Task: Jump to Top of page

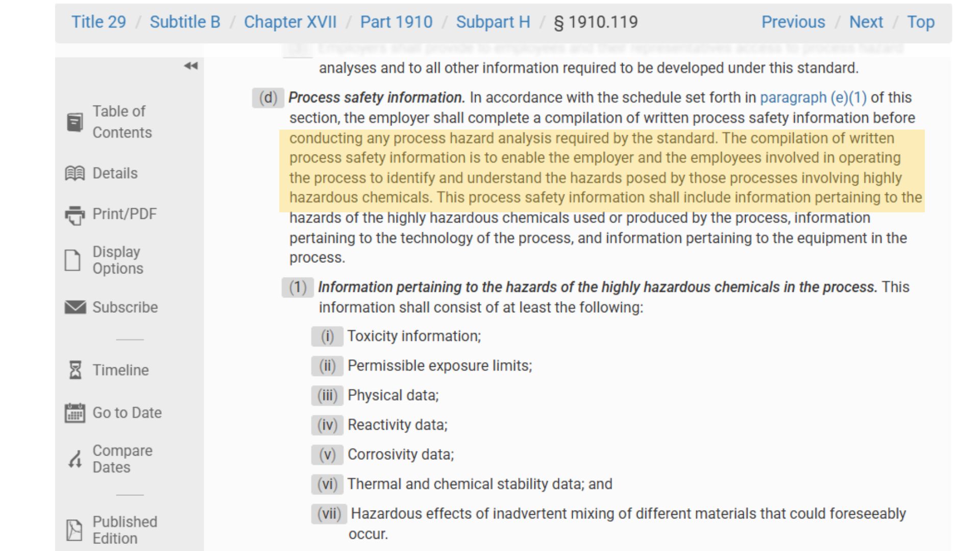Action: click(x=921, y=22)
